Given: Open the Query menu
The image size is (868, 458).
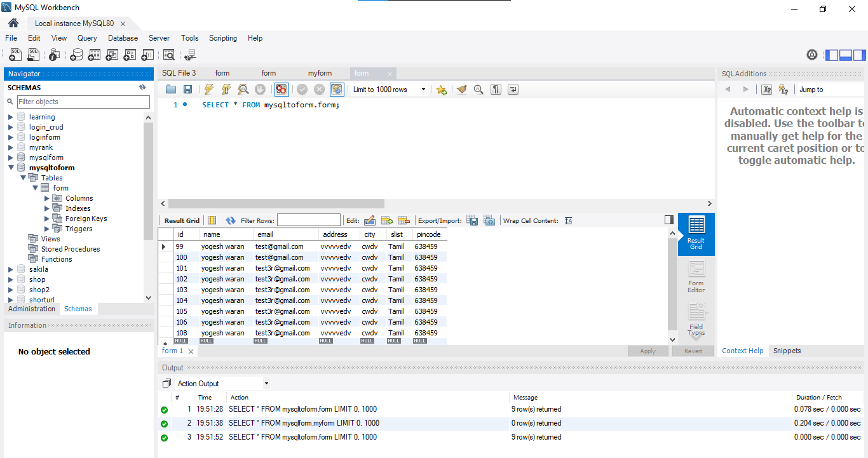Looking at the screenshot, I should 87,38.
